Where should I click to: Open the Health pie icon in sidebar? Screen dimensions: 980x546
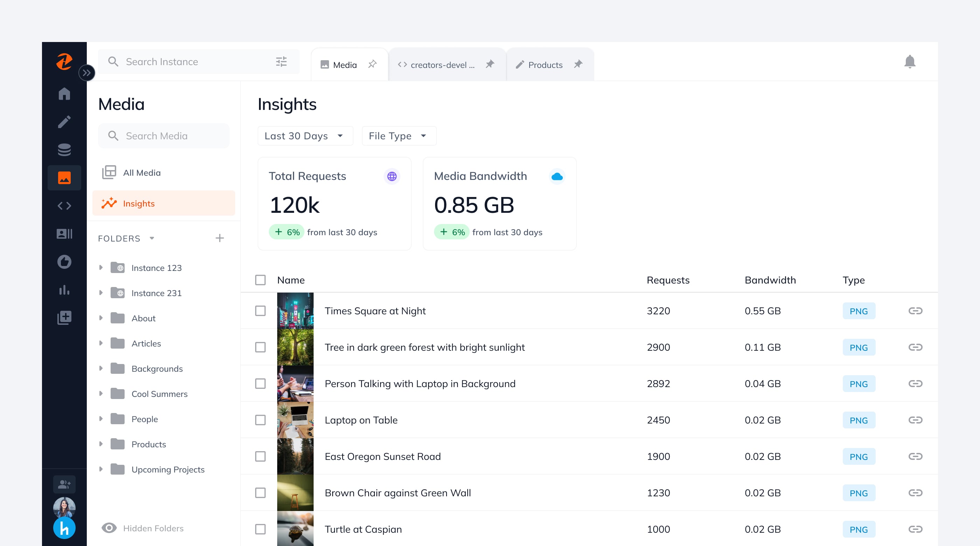pos(64,262)
